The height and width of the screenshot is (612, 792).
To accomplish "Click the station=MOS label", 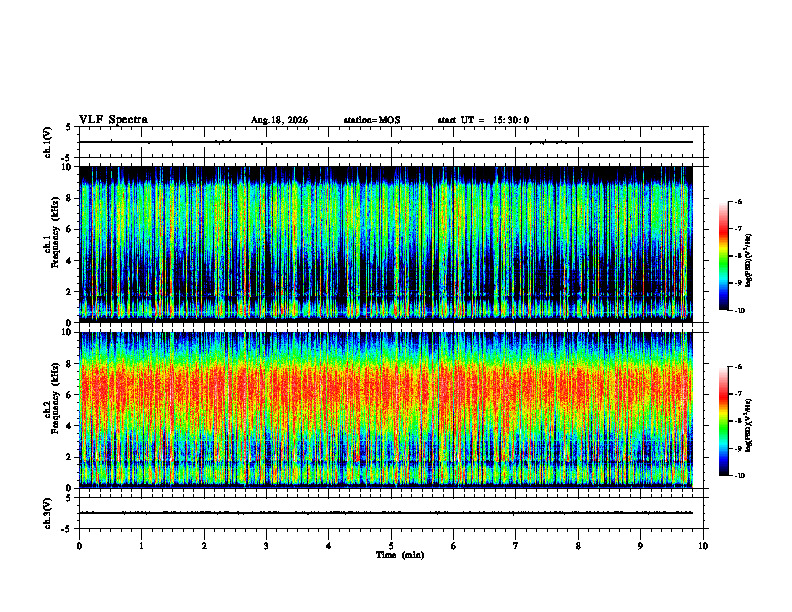I will click(372, 120).
